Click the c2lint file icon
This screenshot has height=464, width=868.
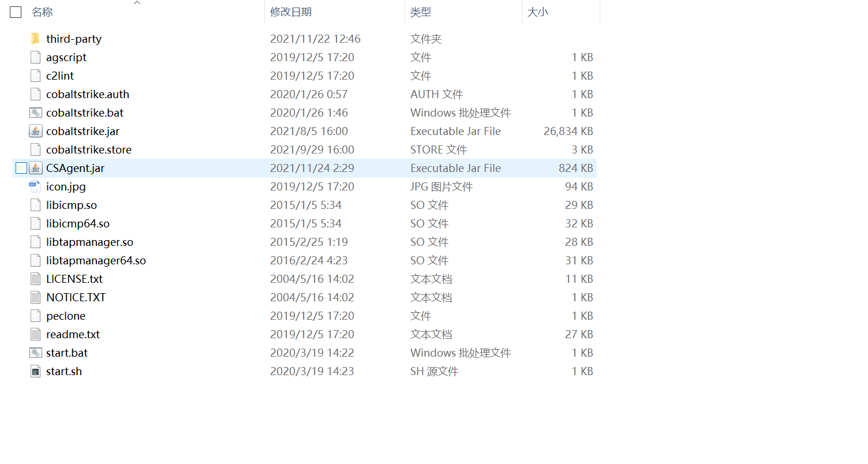pyautogui.click(x=36, y=76)
